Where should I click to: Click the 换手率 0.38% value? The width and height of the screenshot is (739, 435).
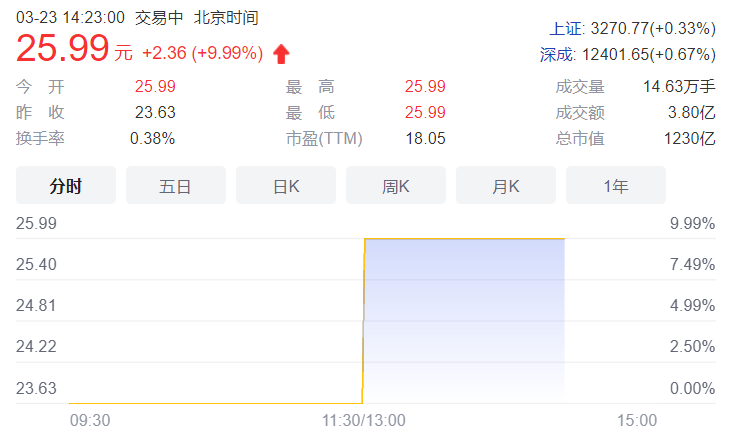[x=152, y=139]
